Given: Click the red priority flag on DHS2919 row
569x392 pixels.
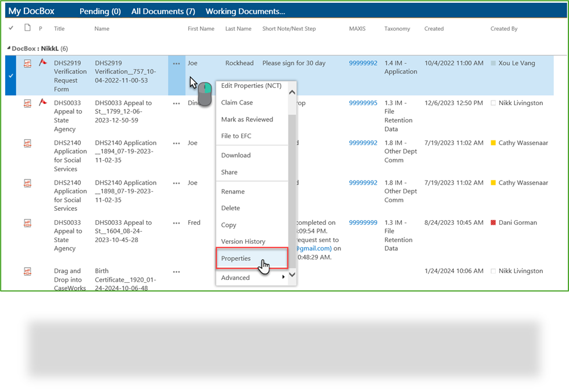Looking at the screenshot, I should tap(42, 63).
